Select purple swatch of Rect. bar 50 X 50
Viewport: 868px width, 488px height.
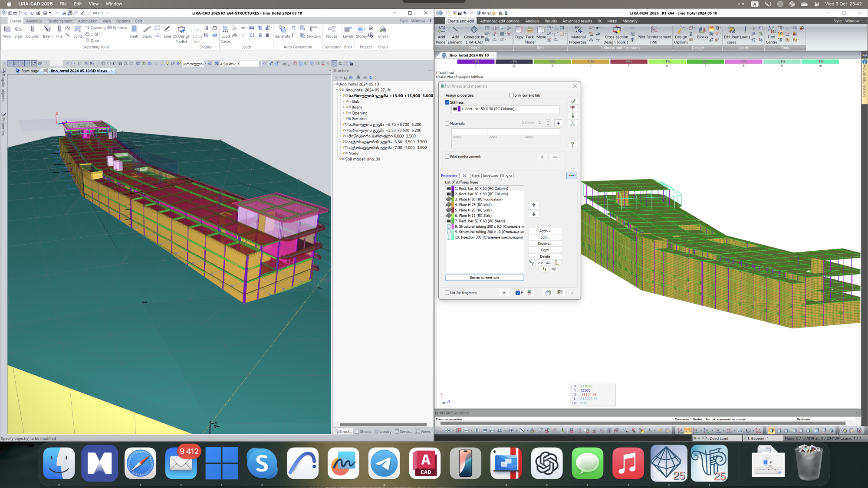[x=453, y=189]
